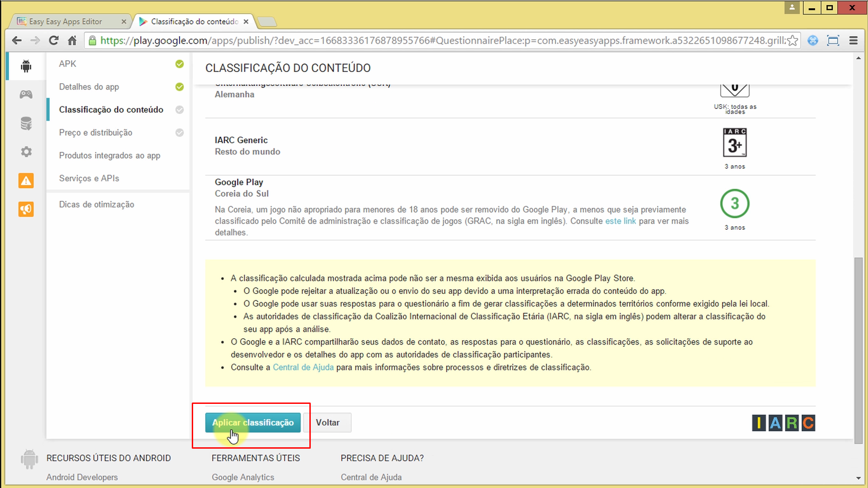Select the orange megaphone announcements icon
Image resolution: width=868 pixels, height=488 pixels.
pos(26,209)
